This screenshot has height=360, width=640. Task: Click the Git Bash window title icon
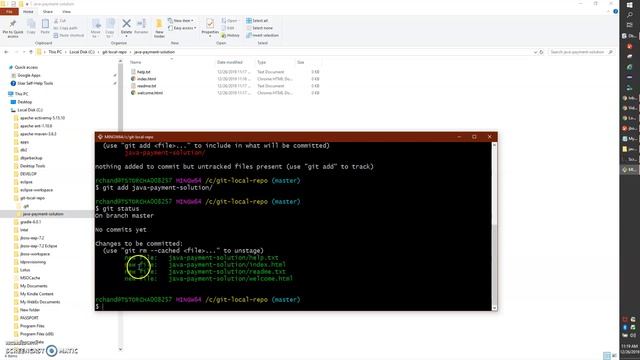pos(100,137)
